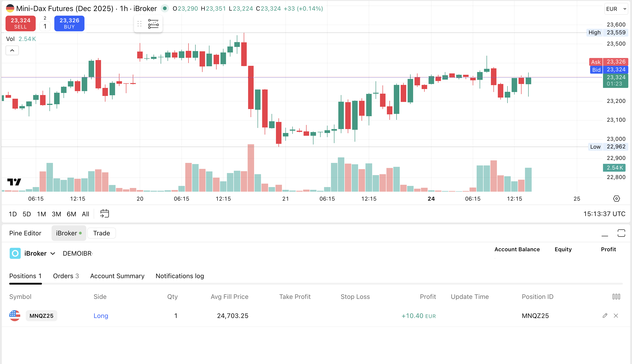Screen dimensions: 632x364
Task: Collapse the indicator legend chevron
Action: click(x=12, y=50)
